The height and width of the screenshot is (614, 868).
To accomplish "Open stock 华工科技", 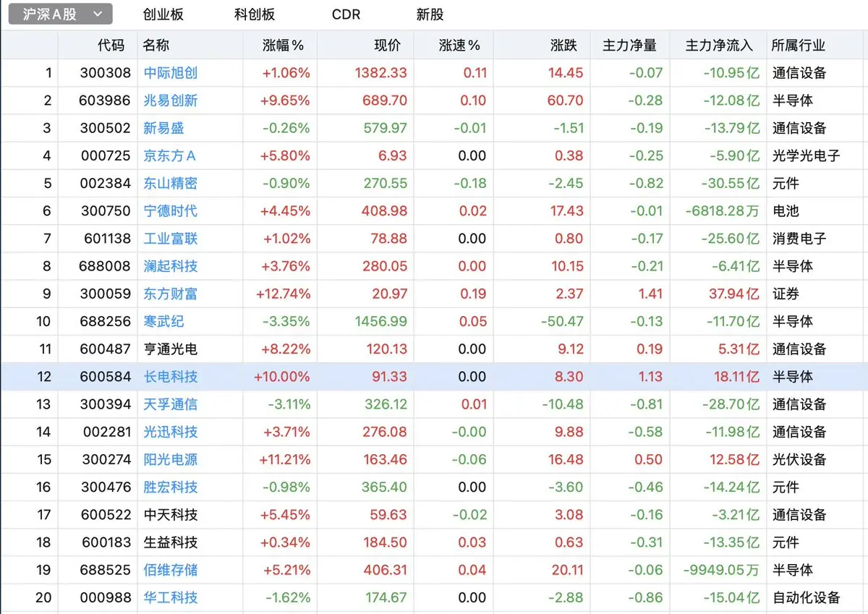I will click(171, 597).
